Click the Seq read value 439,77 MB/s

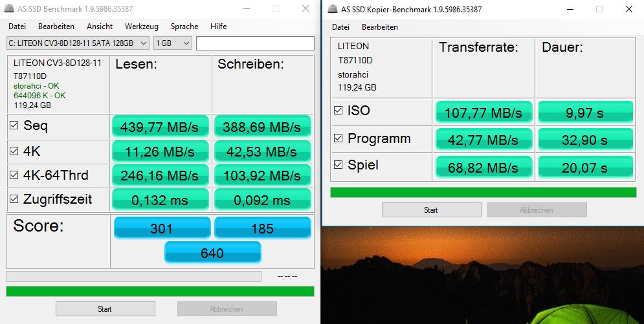coord(160,127)
